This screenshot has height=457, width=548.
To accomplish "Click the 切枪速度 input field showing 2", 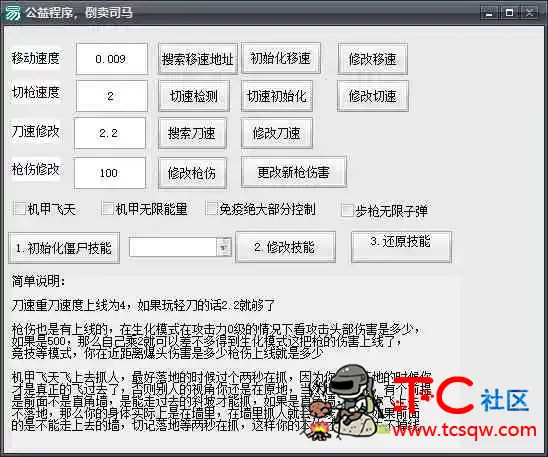I will pyautogui.click(x=111, y=96).
